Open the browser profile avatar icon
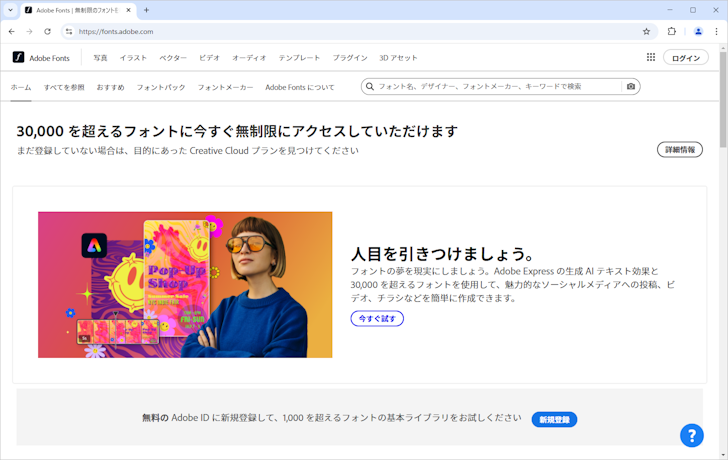Image resolution: width=728 pixels, height=460 pixels. 698,32
